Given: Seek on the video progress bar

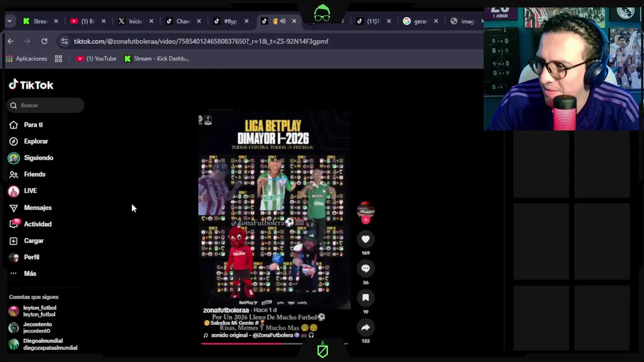Looking at the screenshot, I should click(x=274, y=344).
